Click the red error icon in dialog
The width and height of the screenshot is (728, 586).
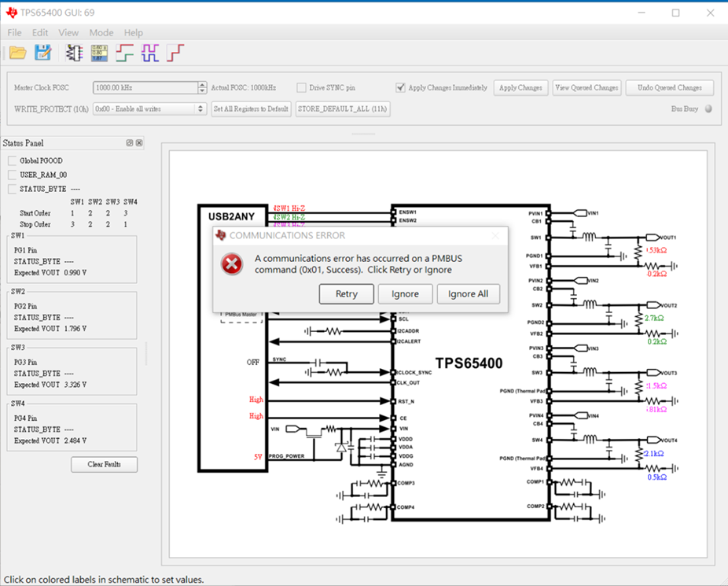point(231,264)
